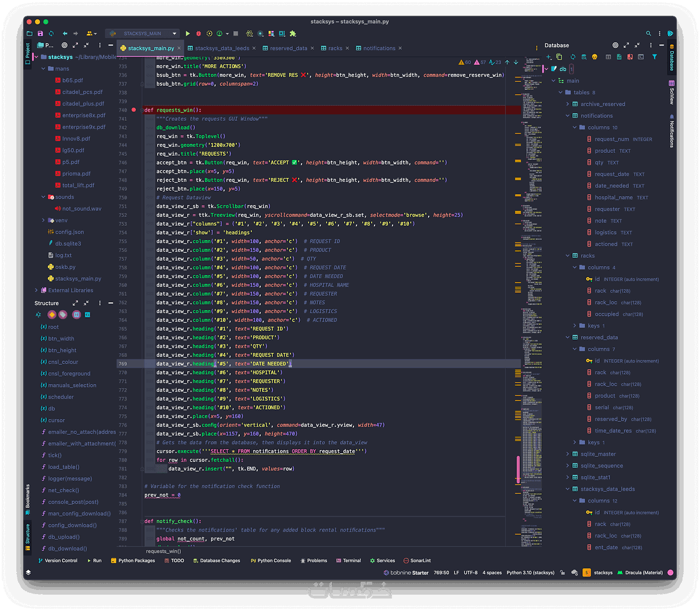Open the Python Packages tool window
Screen dimensions: 700x611
[x=133, y=561]
